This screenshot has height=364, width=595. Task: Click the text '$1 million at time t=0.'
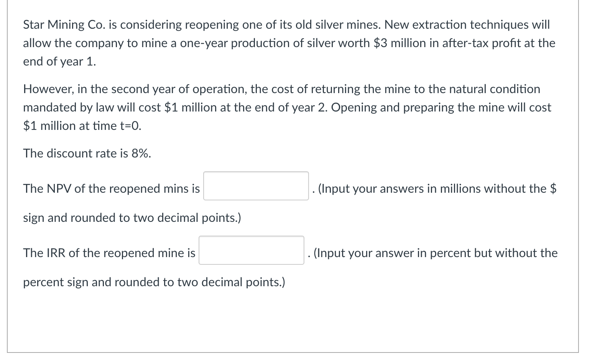click(82, 126)
